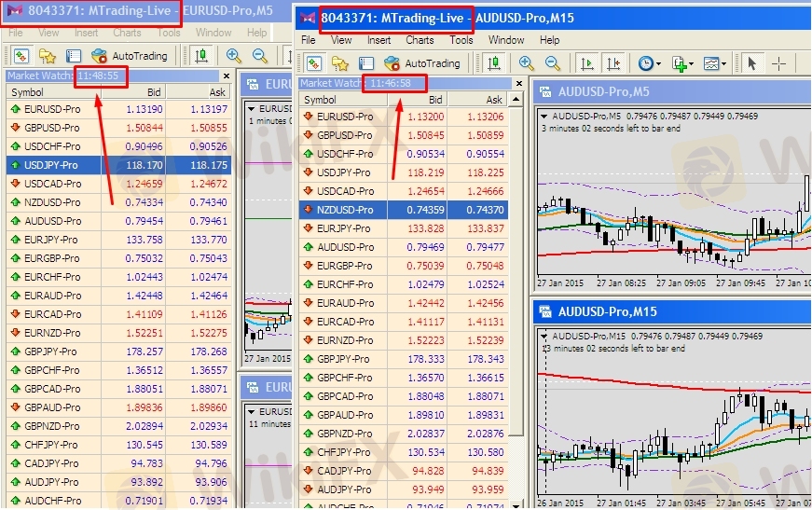812x510 pixels.
Task: Select USDCHF-Pro row with bid 0.90534
Action: coord(404,154)
